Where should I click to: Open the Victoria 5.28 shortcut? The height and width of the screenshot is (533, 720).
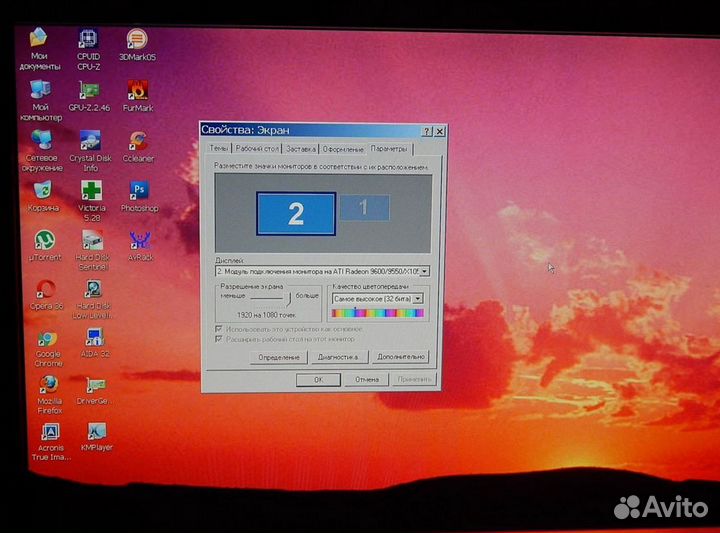pyautogui.click(x=91, y=191)
